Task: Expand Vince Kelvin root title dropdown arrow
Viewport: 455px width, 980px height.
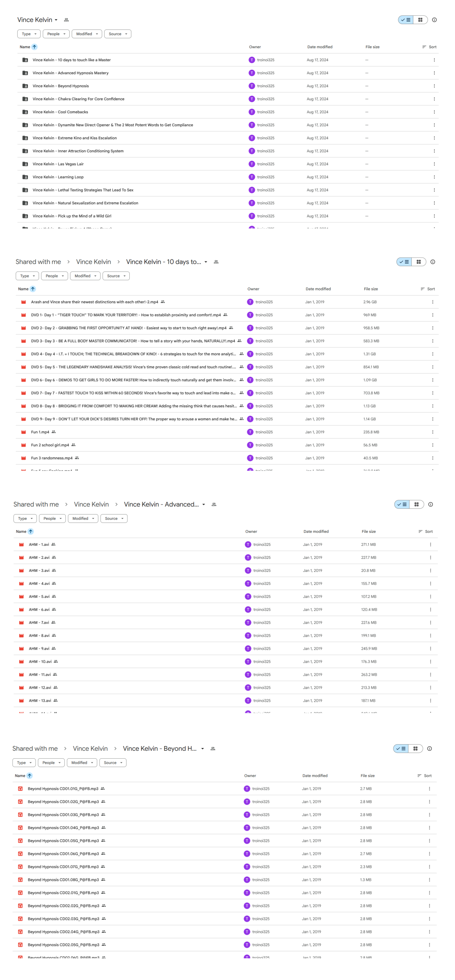Action: pos(56,20)
